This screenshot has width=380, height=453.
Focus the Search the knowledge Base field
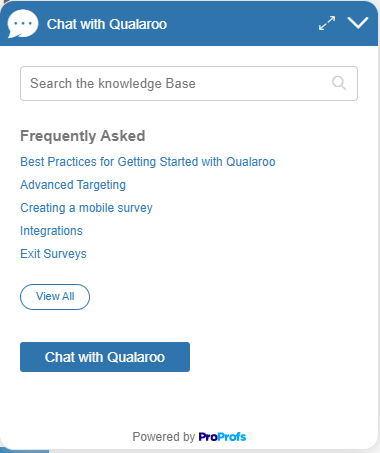189,83
